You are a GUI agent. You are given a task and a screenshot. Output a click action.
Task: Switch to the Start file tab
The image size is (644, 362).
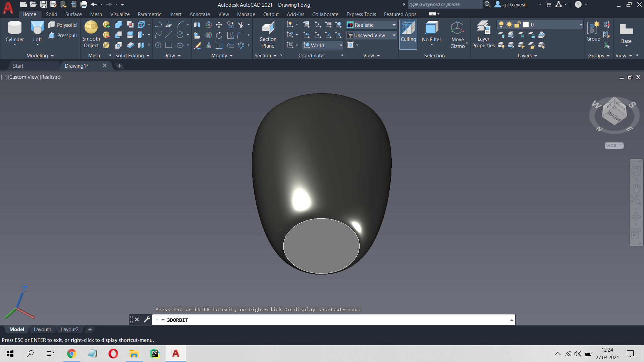tap(18, 66)
